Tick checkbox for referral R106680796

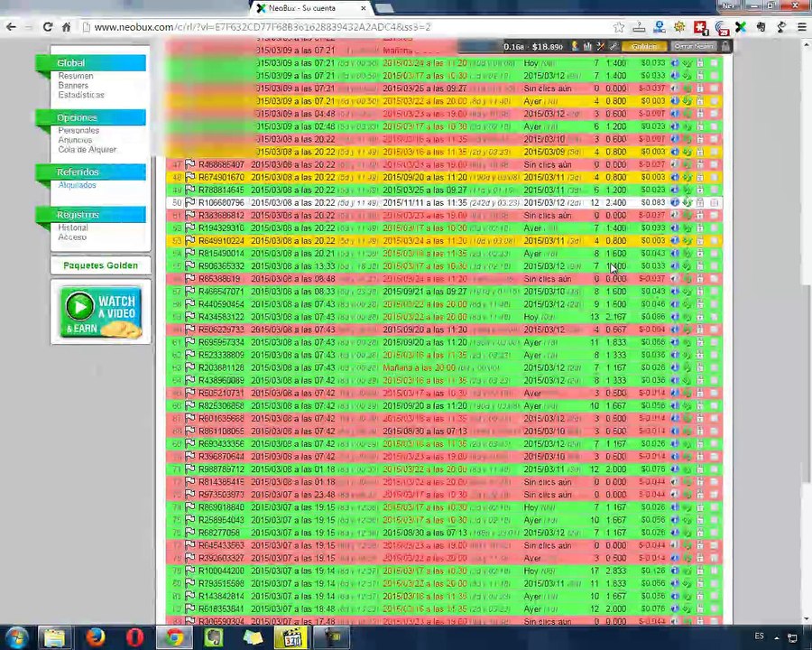(715, 202)
